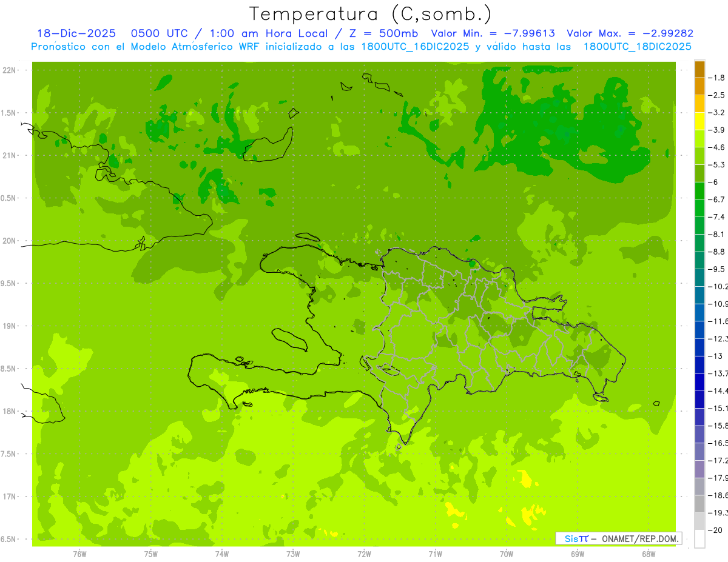Select the date text "18-Dic-2025"
The image size is (728, 562).
[76, 33]
